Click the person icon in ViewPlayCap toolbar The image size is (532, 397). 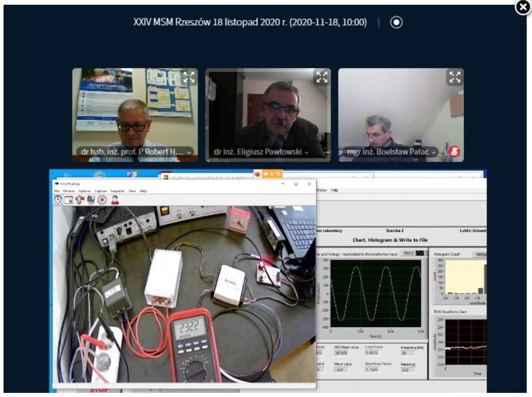[115, 200]
